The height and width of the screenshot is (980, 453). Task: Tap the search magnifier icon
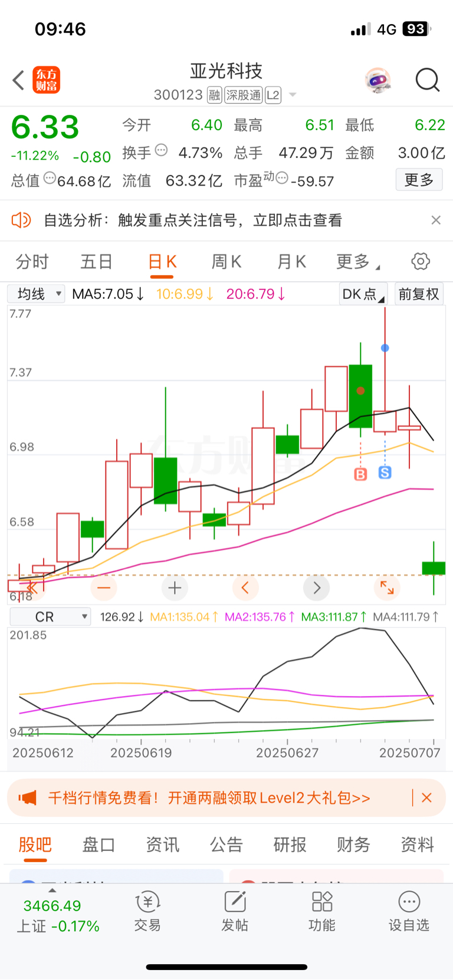click(428, 80)
